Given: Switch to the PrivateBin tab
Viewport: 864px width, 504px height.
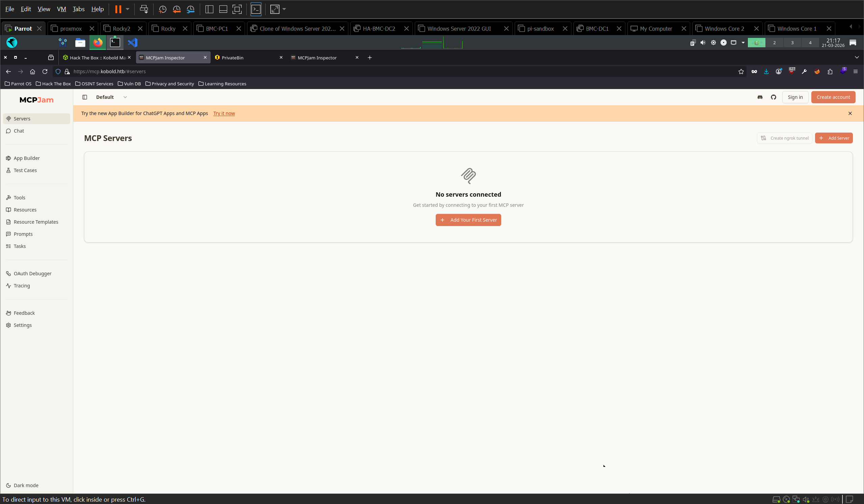Looking at the screenshot, I should pos(249,58).
